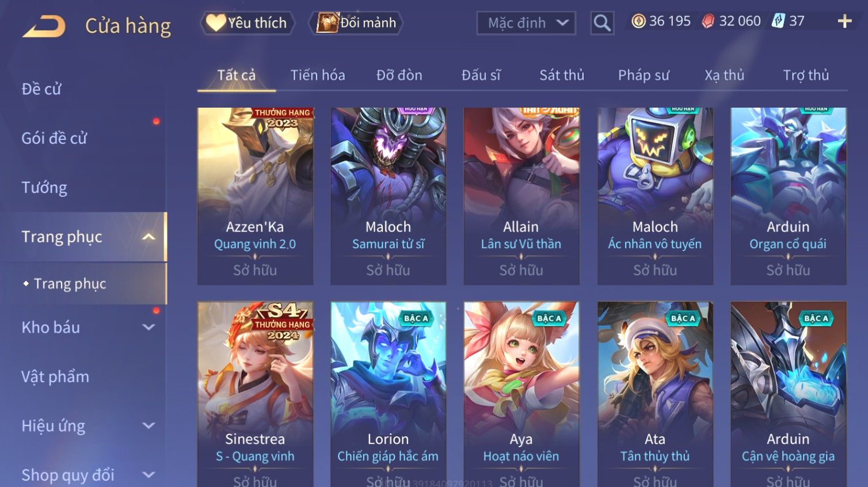Click the red ruby currency icon
The width and height of the screenshot is (868, 487).
pyautogui.click(x=708, y=21)
